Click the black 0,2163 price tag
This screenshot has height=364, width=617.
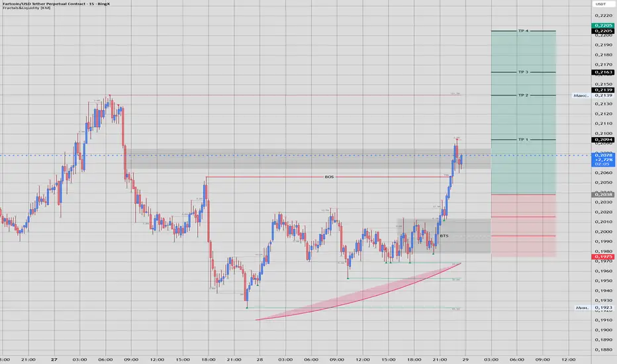603,72
